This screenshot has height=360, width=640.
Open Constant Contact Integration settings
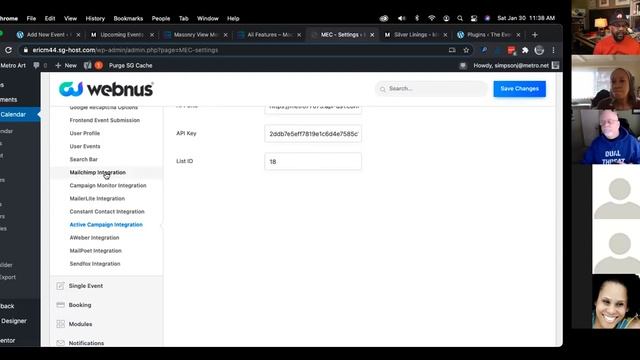click(107, 211)
